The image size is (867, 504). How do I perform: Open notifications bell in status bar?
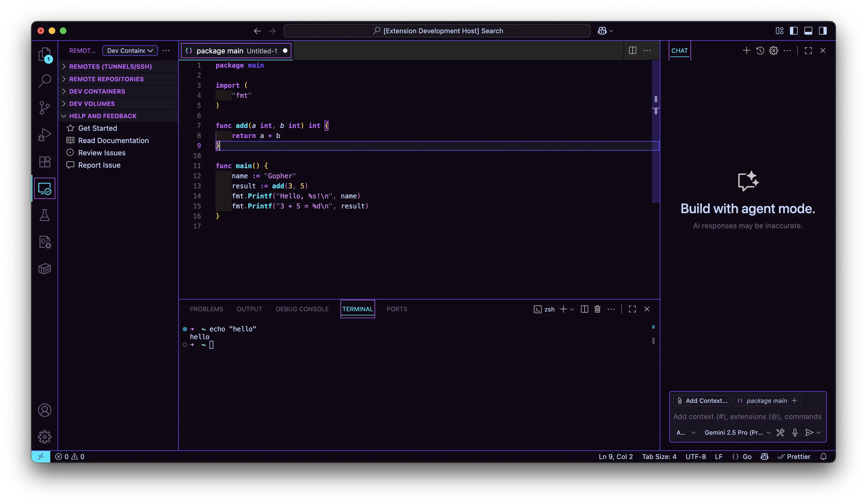click(823, 457)
